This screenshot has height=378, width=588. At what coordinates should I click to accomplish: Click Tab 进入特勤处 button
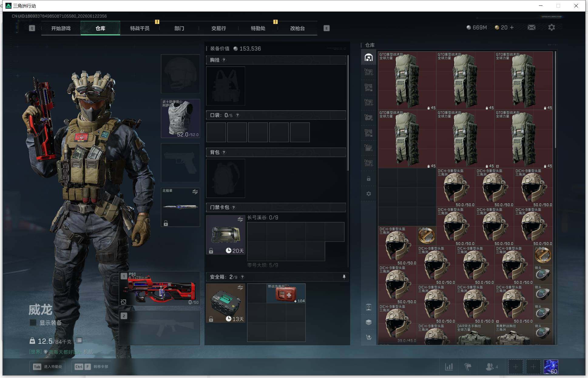(48, 367)
